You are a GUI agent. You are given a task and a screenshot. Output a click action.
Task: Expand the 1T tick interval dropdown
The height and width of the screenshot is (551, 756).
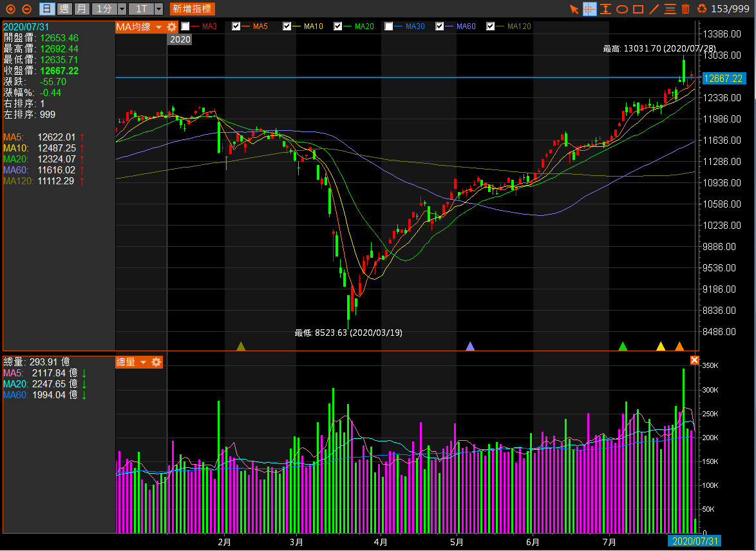pos(158,9)
